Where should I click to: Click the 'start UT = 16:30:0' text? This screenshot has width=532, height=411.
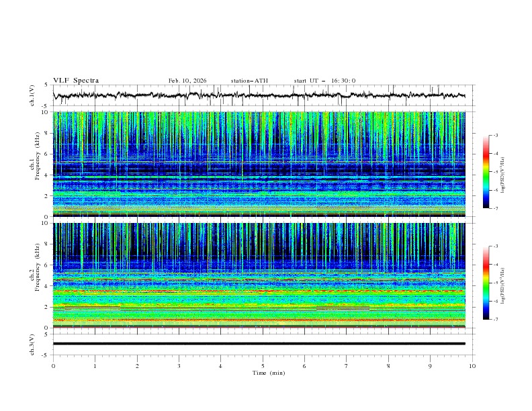324,81
